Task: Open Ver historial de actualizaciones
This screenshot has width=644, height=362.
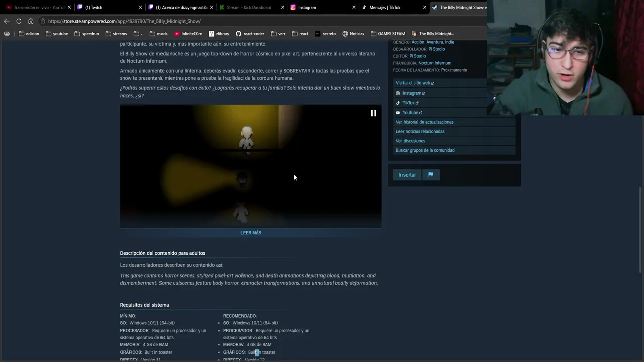Action: coord(425,122)
